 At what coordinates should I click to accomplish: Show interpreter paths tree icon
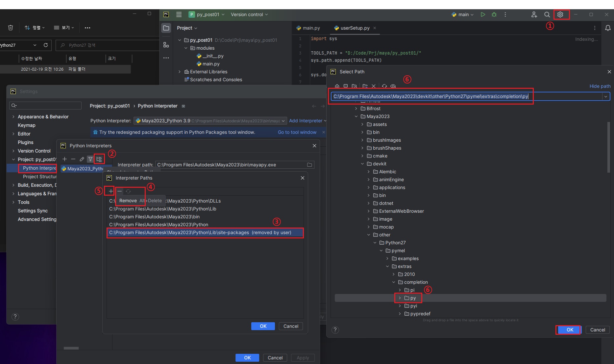(99, 159)
